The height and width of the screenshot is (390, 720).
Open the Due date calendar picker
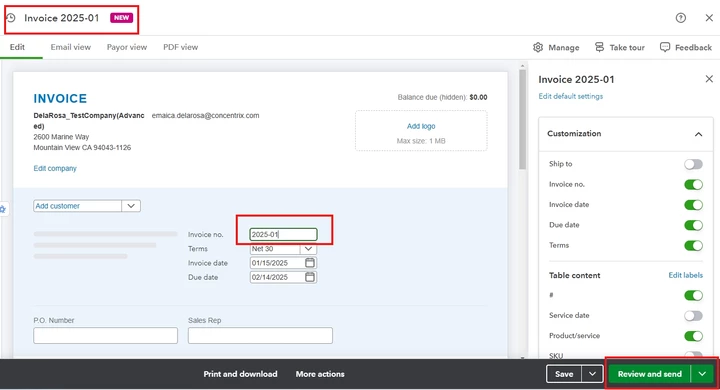[x=310, y=277]
